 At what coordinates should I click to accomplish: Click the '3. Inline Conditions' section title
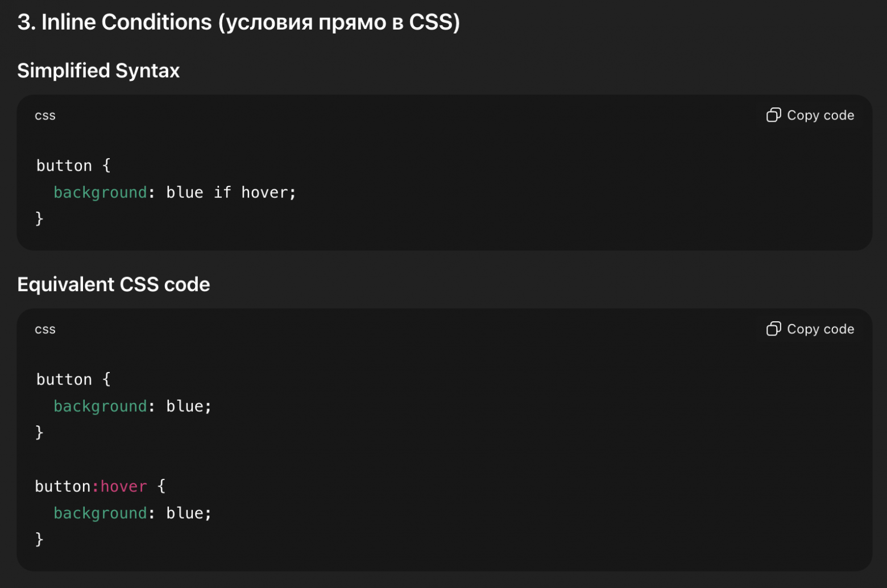coord(114,22)
